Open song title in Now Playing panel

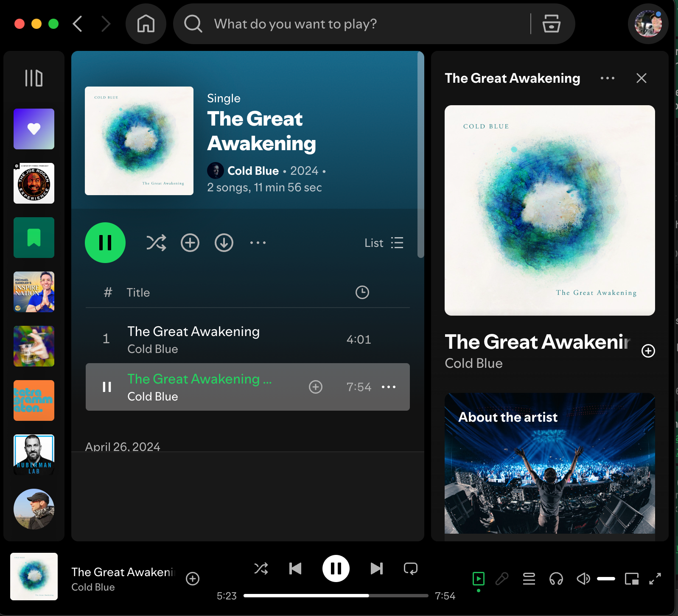pyautogui.click(x=538, y=342)
